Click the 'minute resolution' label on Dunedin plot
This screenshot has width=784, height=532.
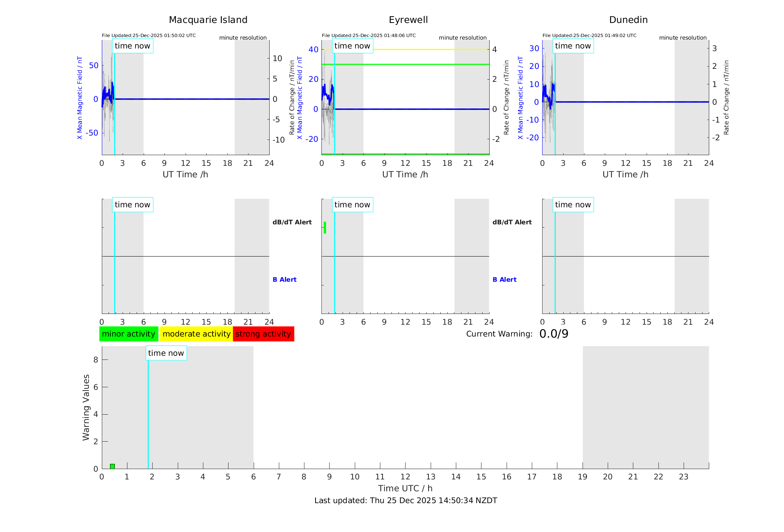pyautogui.click(x=683, y=38)
